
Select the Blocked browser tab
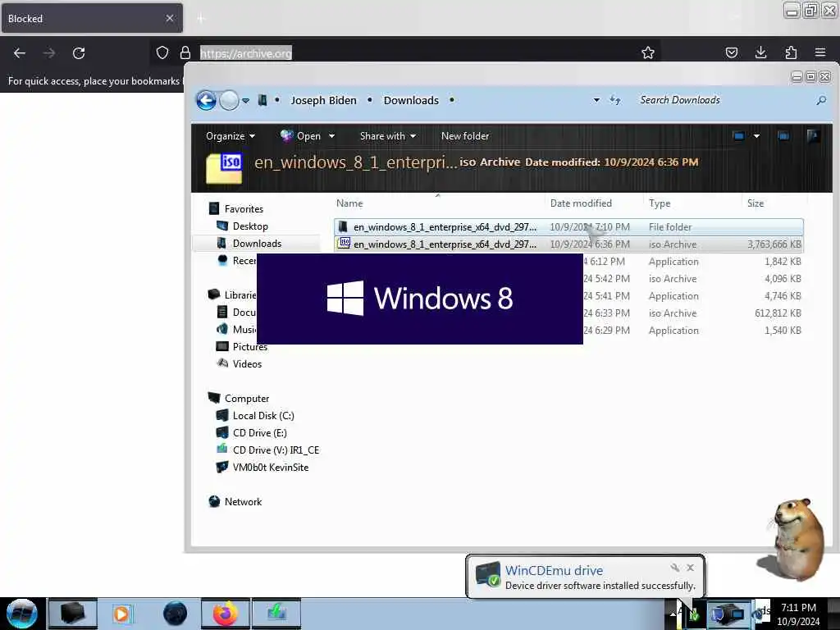pos(92,18)
